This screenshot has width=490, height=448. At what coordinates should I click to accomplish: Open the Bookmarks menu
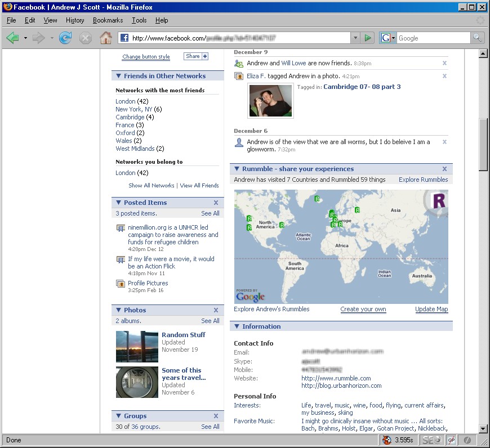108,20
